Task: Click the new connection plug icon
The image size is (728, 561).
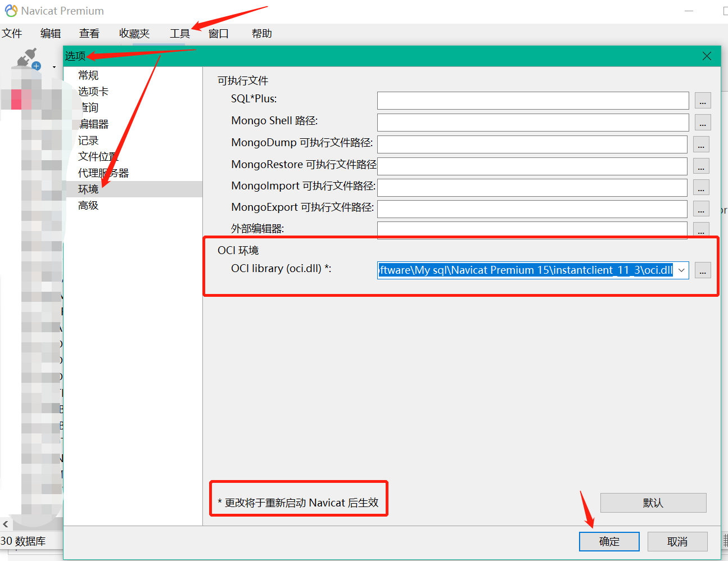Action: click(28, 59)
